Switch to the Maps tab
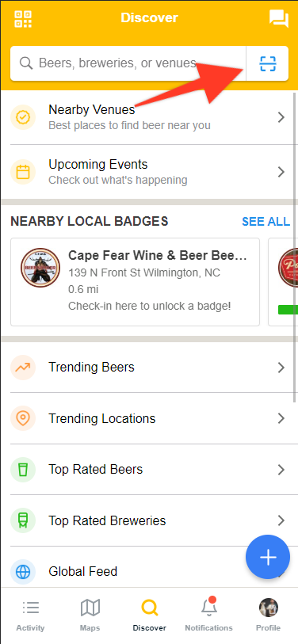The image size is (298, 644). pos(90,615)
